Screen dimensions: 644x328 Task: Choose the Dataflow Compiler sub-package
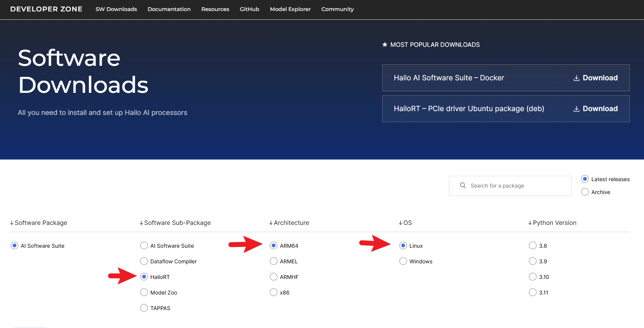144,261
